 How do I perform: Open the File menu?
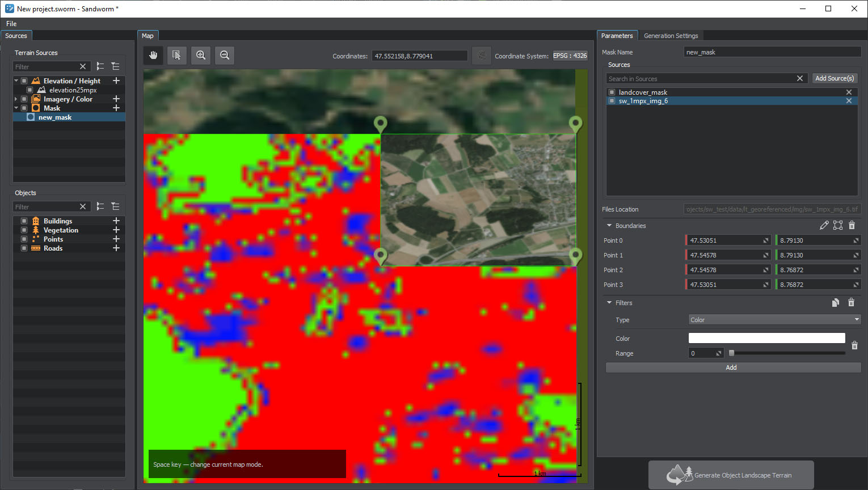[x=11, y=24]
